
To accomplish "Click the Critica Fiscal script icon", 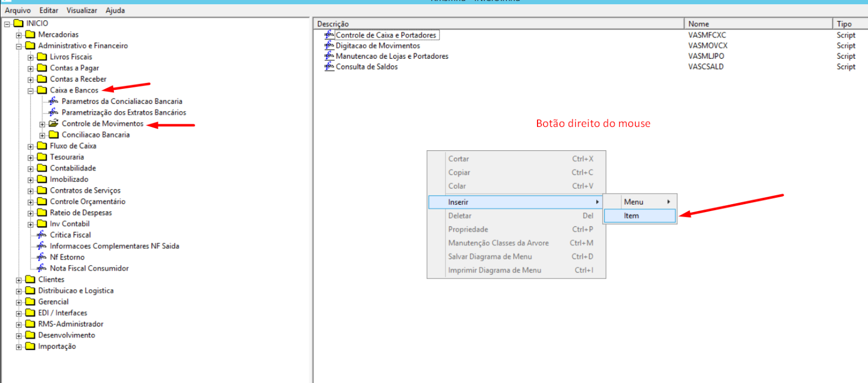I will click(x=42, y=235).
